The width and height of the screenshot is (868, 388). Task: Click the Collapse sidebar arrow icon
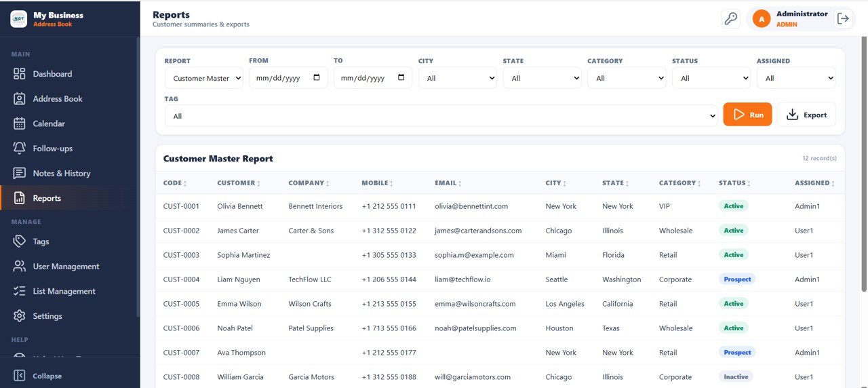(20, 376)
